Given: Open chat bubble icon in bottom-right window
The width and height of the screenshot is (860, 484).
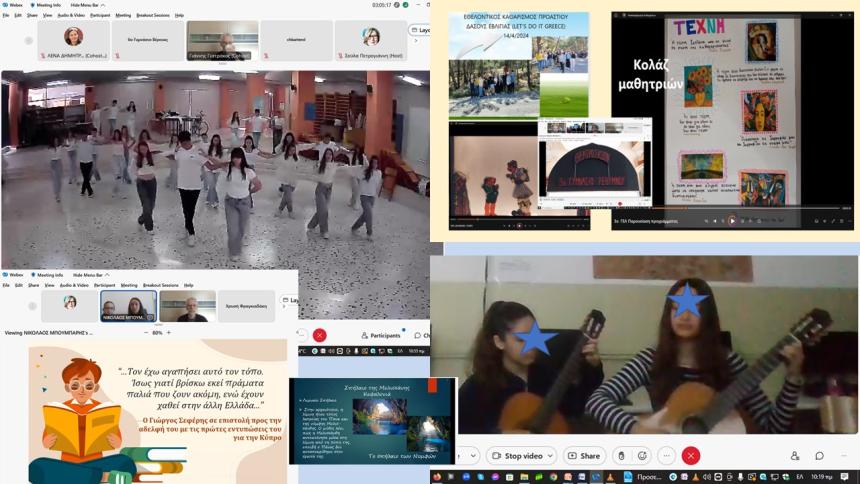Looking at the screenshot, I should coord(820,456).
